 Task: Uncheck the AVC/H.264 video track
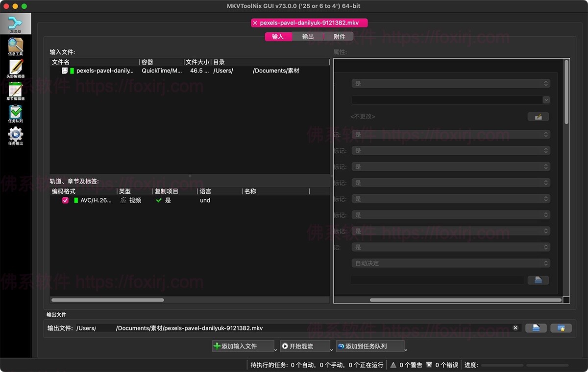(65, 200)
